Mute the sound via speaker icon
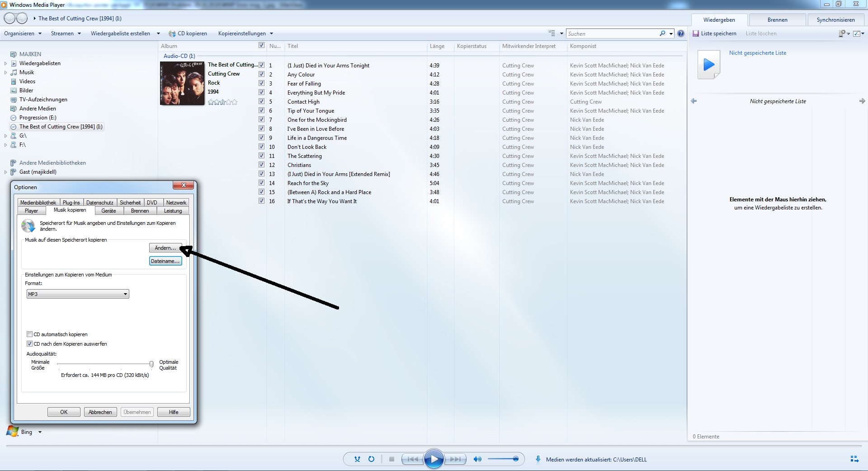The height and width of the screenshot is (471, 868). pos(477,459)
